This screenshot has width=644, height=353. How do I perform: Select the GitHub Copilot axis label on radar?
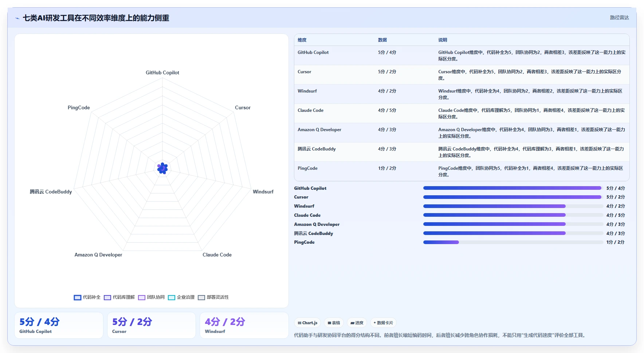coord(162,72)
